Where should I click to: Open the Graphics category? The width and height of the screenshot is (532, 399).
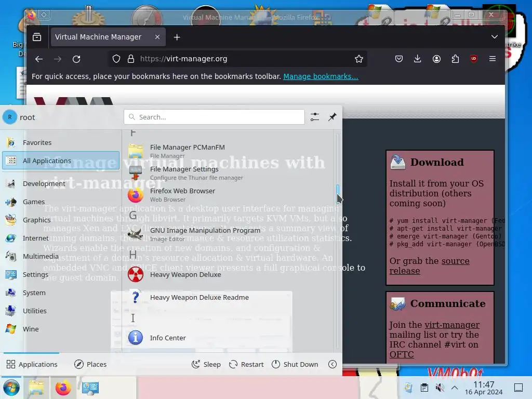click(61, 220)
